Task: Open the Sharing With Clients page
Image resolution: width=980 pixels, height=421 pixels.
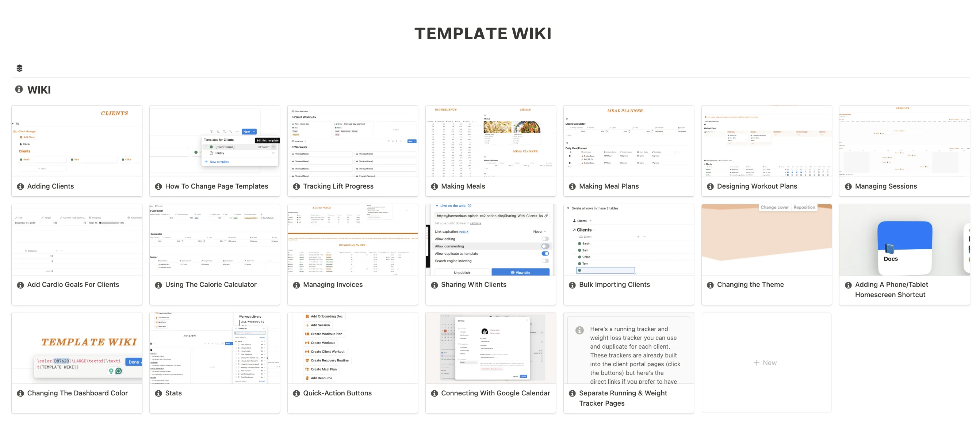Action: click(x=474, y=285)
